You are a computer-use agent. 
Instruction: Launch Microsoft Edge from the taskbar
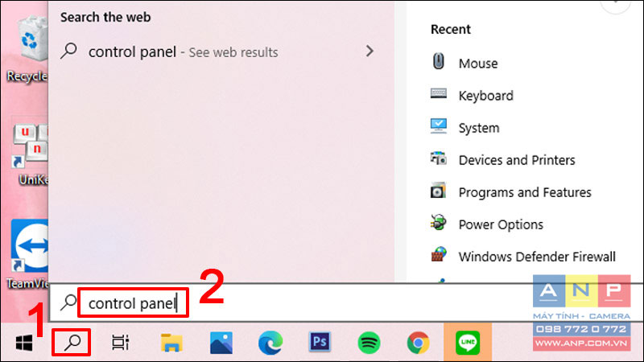pyautogui.click(x=270, y=343)
